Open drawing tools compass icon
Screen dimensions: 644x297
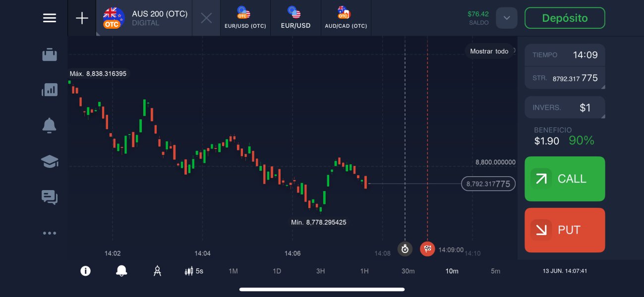[158, 271]
